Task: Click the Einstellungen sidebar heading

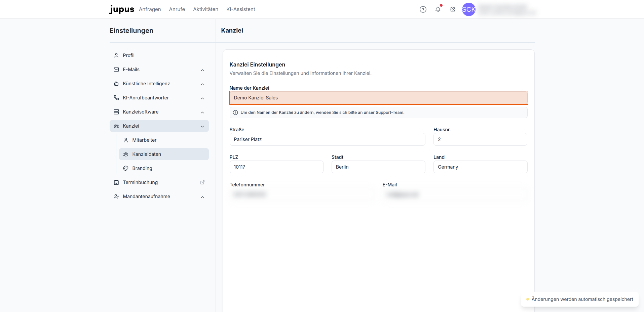Action: coord(131,31)
